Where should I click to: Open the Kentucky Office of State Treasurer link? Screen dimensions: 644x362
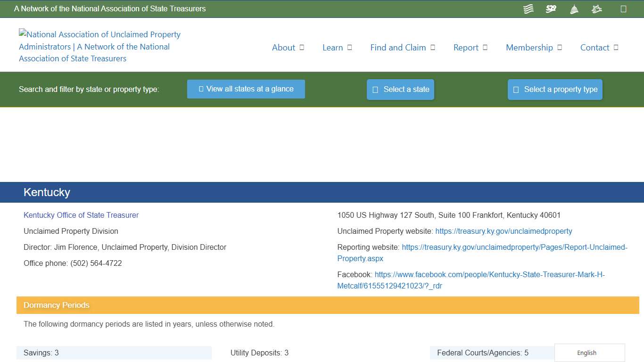pos(81,215)
